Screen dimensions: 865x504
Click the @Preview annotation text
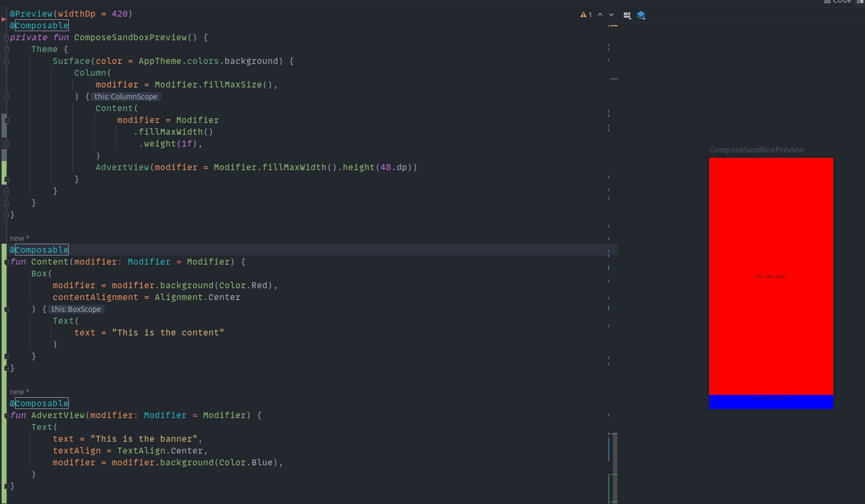31,14
